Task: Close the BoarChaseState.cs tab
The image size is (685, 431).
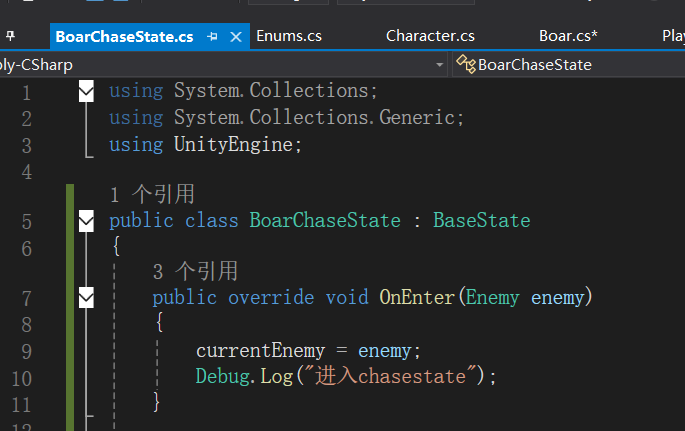Action: pos(237,36)
